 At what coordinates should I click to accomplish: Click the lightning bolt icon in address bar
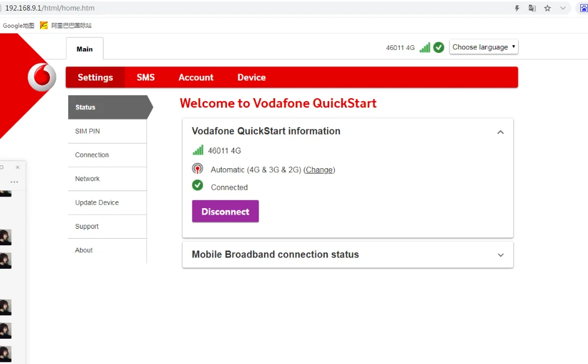click(517, 8)
